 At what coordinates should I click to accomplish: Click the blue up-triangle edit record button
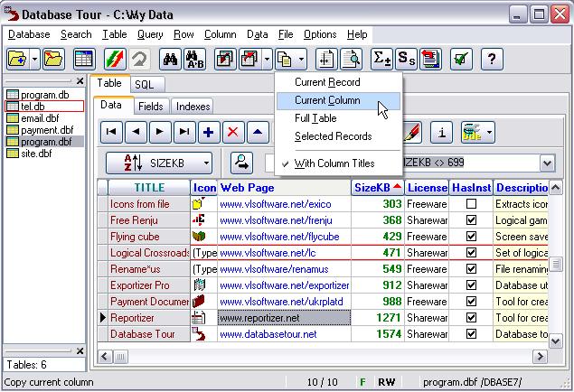258,132
